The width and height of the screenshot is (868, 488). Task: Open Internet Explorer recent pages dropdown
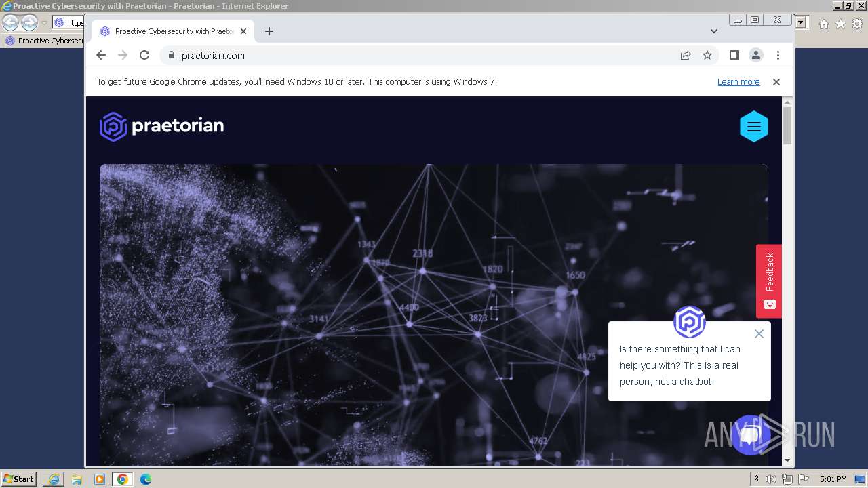[x=44, y=23]
